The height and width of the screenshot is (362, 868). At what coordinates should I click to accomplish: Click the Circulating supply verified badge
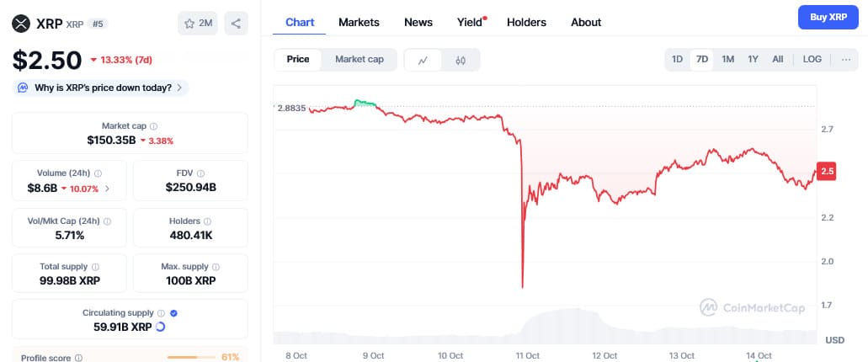(173, 313)
